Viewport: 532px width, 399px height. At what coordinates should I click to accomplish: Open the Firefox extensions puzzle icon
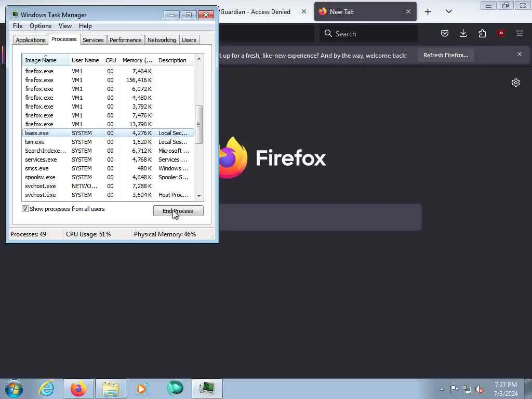point(482,33)
